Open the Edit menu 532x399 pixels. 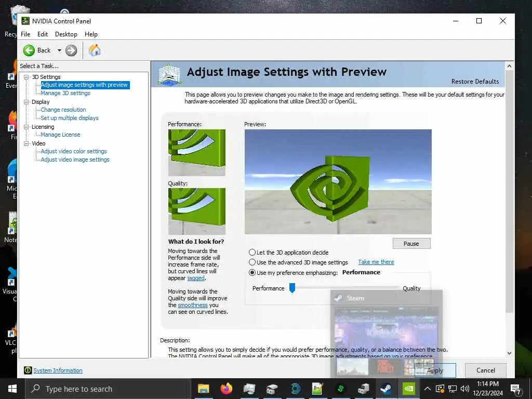[43, 34]
